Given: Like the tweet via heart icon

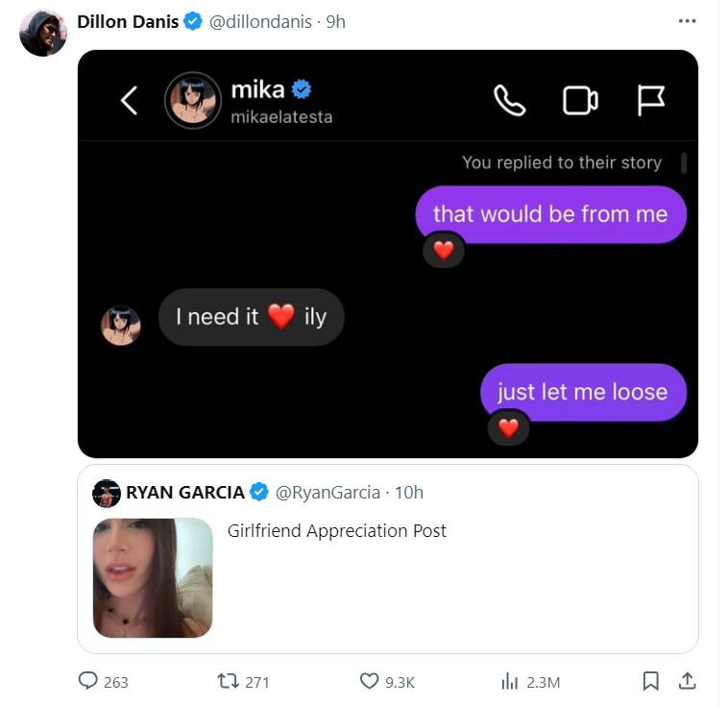Looking at the screenshot, I should [370, 681].
